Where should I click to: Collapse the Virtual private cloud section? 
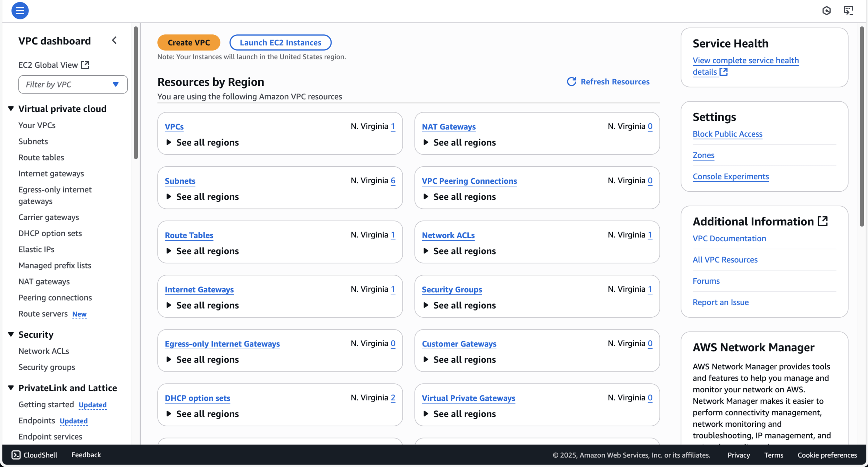[11, 109]
